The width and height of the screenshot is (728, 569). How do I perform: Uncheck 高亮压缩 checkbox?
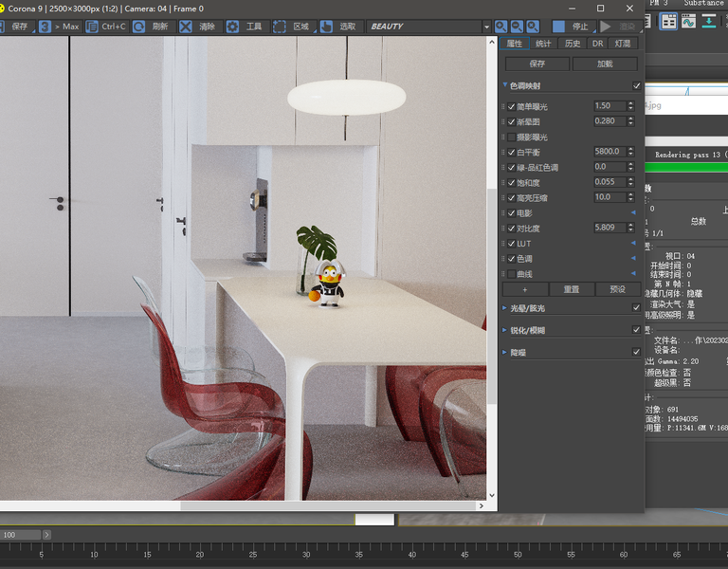tap(512, 198)
